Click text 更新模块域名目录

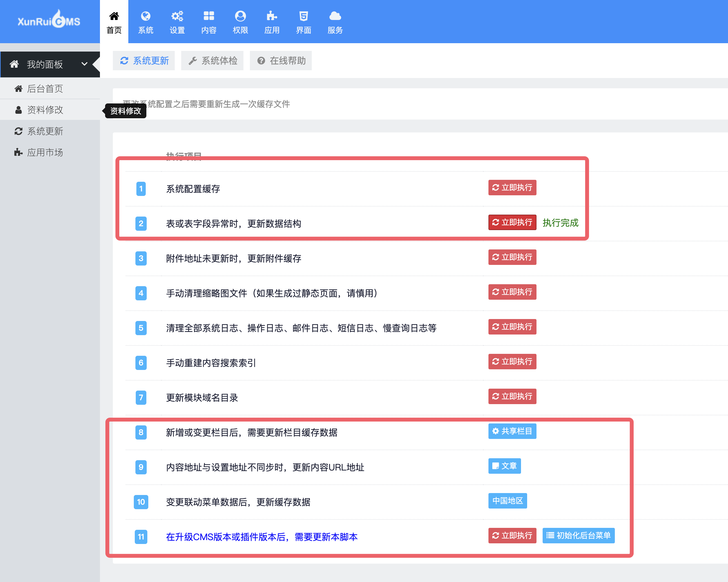coord(202,398)
